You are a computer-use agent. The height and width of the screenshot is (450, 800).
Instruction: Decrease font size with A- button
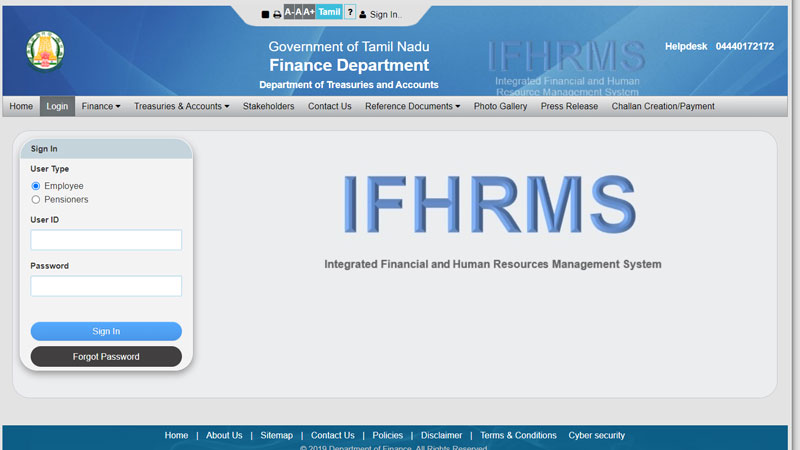pos(289,12)
